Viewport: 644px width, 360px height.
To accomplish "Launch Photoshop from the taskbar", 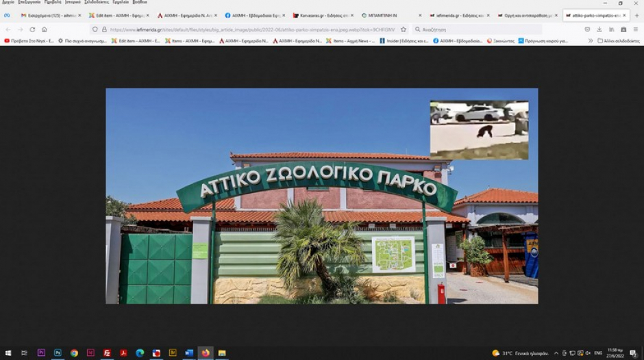I will 58,353.
